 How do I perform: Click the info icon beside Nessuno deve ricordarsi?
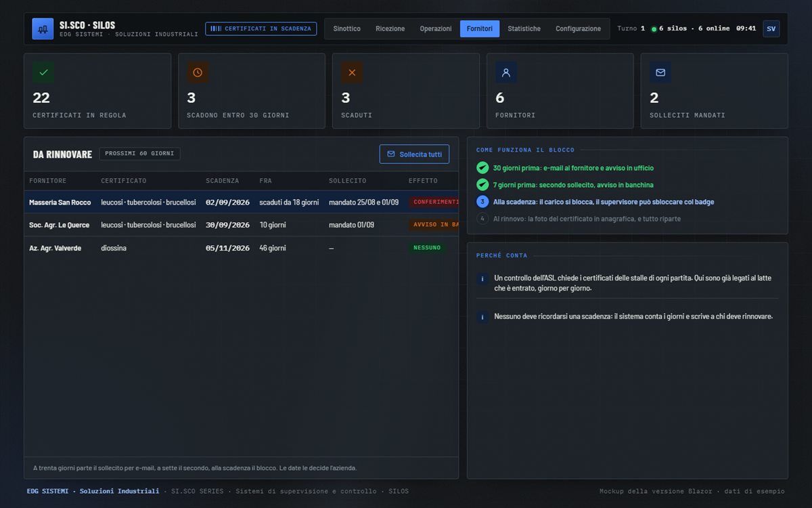pos(482,317)
